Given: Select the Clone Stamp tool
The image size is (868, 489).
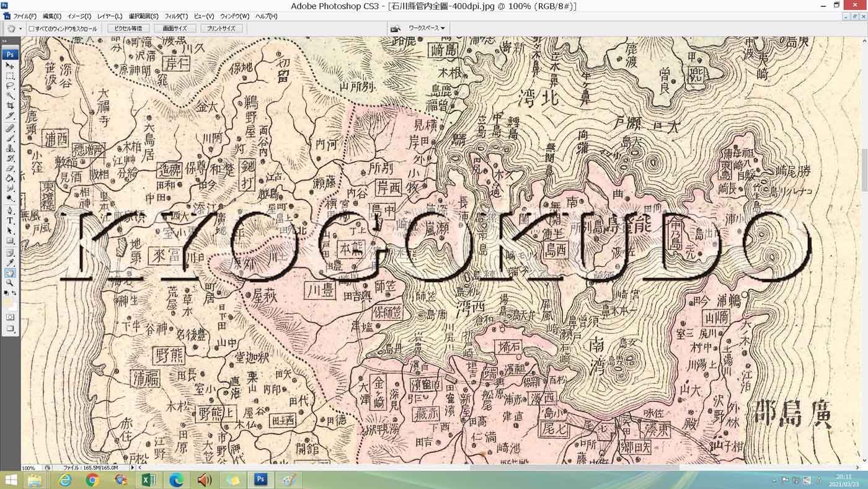Looking at the screenshot, I should click(x=10, y=148).
